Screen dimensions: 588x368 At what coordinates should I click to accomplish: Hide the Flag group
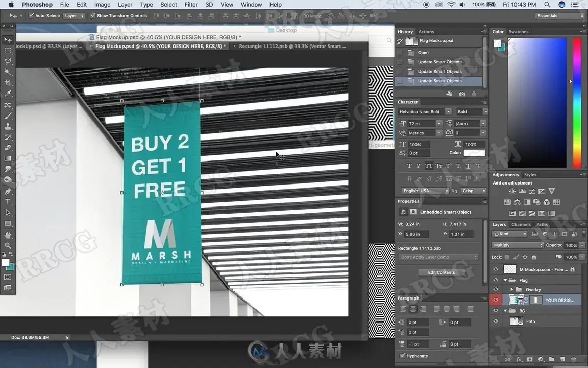pos(496,280)
